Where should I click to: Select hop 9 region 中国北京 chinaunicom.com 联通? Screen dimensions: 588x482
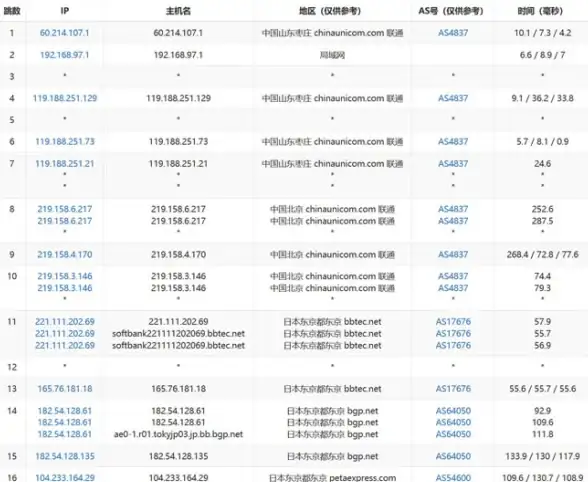coord(332,255)
